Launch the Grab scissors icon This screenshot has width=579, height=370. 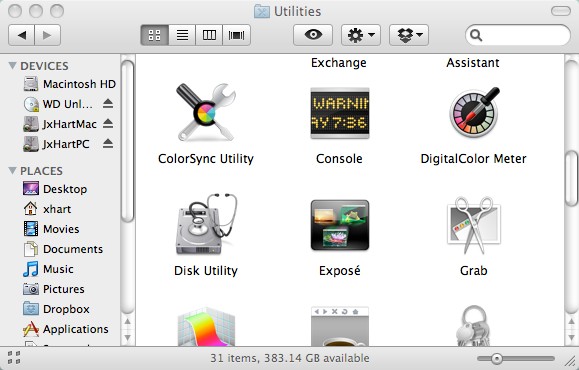(474, 225)
